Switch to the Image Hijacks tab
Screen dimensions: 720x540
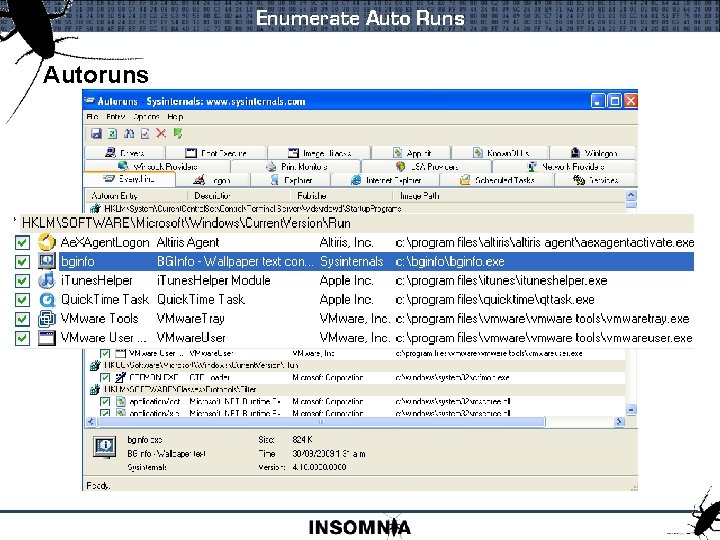319,153
